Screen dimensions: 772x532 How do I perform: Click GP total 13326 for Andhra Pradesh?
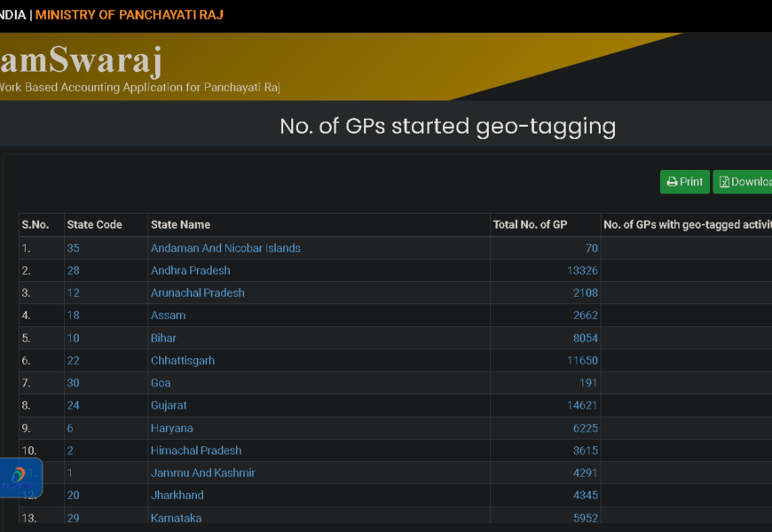(582, 270)
